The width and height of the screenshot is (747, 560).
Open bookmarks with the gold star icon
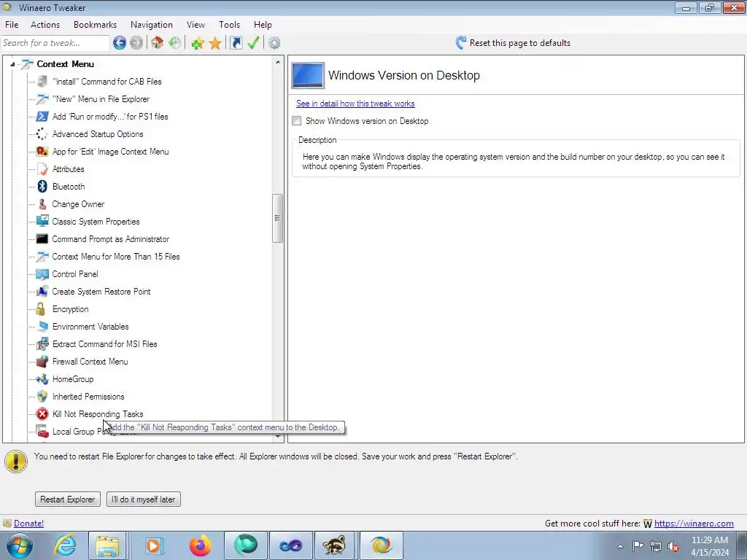coord(215,43)
